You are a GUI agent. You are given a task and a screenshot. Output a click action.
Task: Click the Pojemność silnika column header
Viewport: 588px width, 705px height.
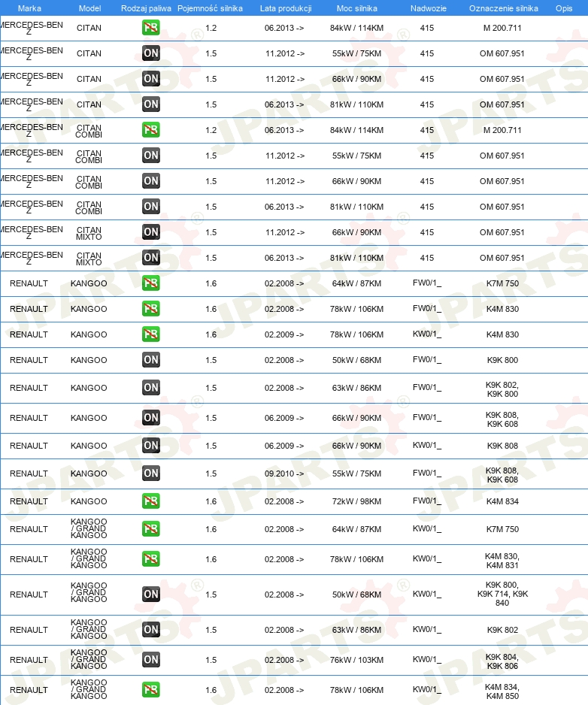(x=210, y=8)
